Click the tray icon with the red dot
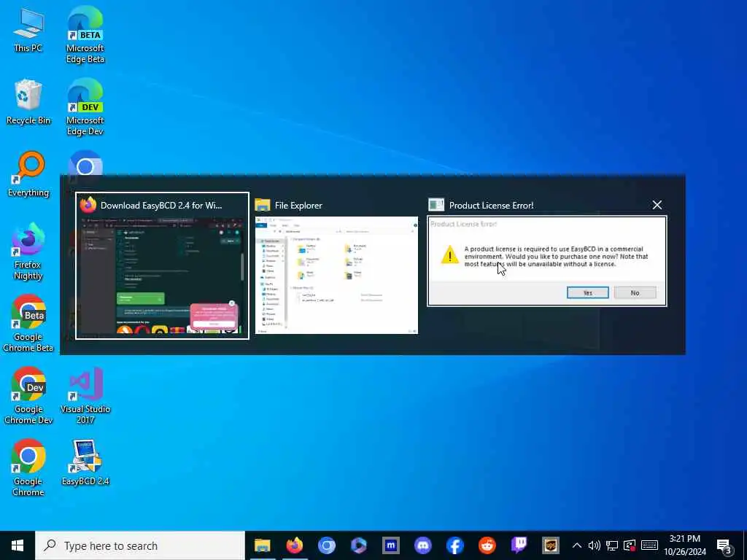The height and width of the screenshot is (560, 747). (x=630, y=545)
